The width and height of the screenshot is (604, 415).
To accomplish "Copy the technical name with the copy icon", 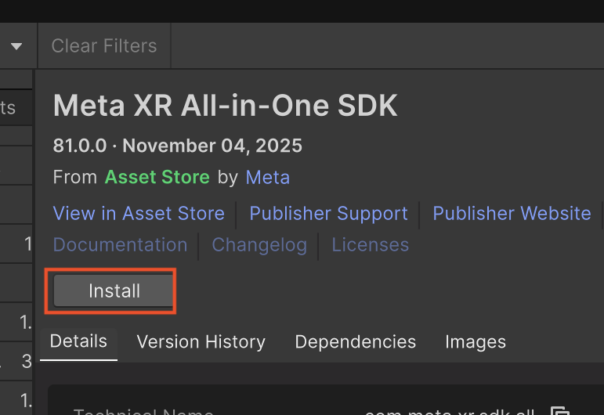I will [559, 411].
